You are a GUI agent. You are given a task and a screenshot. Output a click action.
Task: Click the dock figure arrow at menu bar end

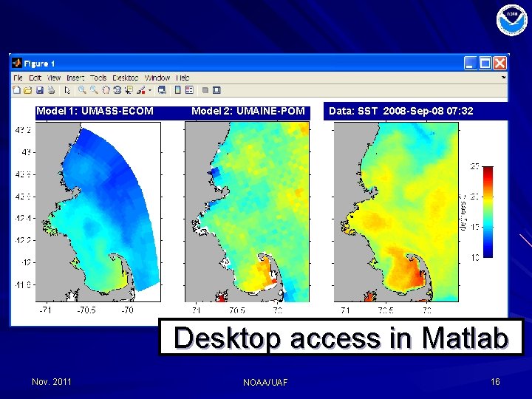504,78
